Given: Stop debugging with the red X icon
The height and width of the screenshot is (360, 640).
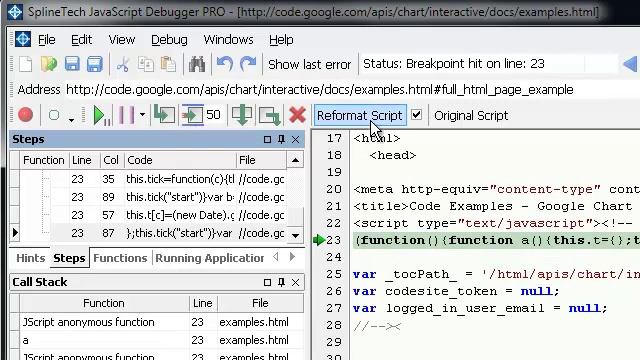Looking at the screenshot, I should point(297,115).
